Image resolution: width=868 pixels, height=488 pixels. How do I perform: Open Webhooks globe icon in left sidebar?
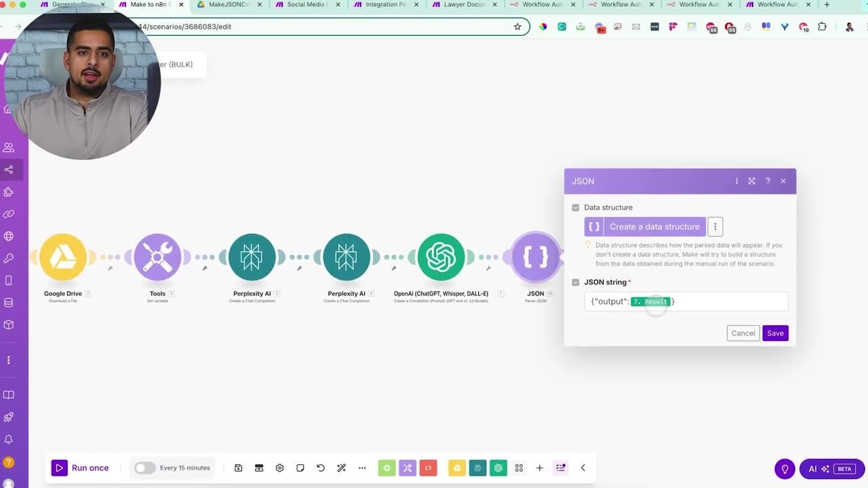[9, 236]
